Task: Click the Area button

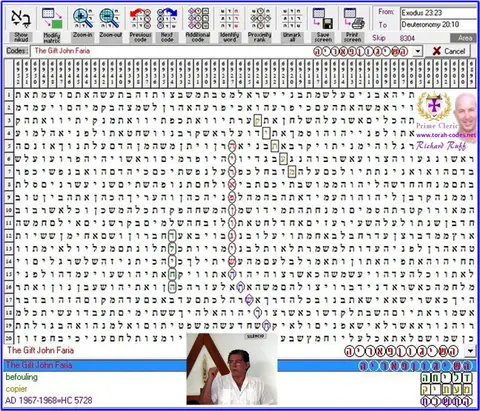Action: 465,38
